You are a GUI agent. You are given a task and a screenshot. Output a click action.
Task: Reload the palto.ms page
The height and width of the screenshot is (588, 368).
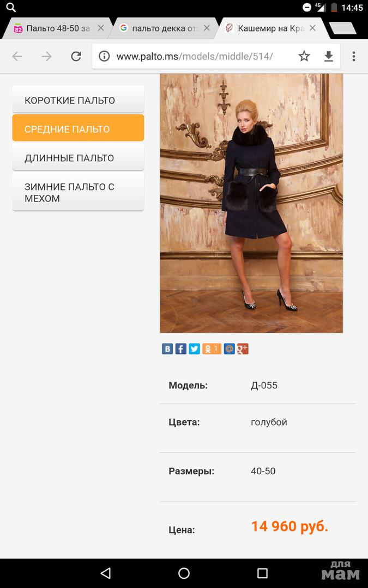[76, 56]
